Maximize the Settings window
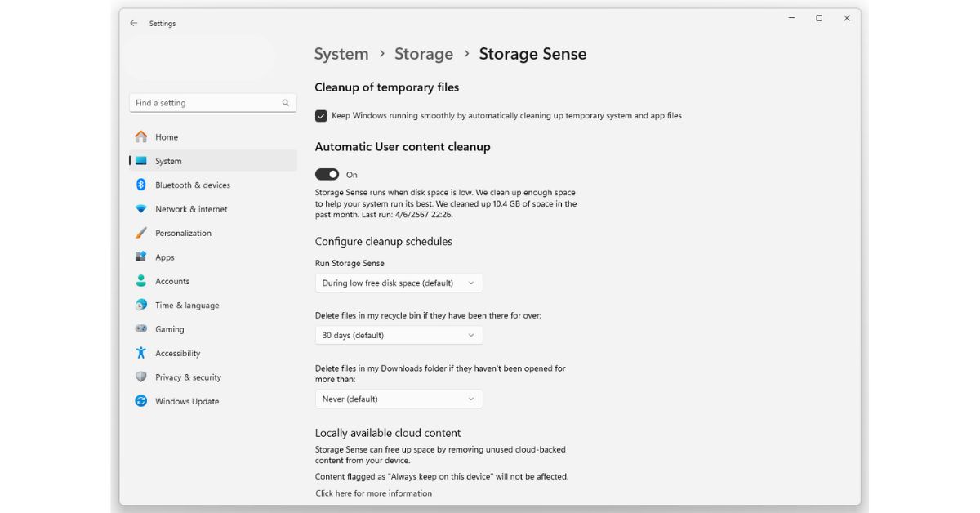980x513 pixels. click(819, 18)
